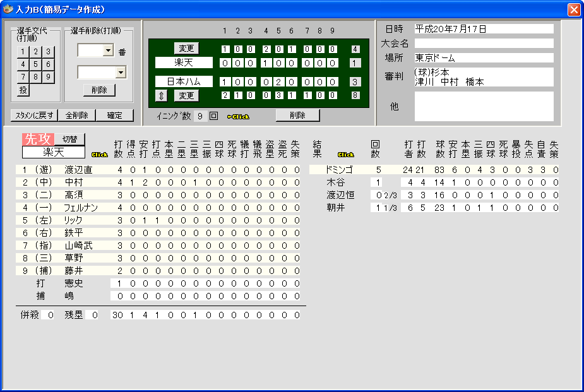The height and width of the screenshot is (392, 584).
Task: Select batter 草野 row
Action: pyautogui.click(x=158, y=258)
